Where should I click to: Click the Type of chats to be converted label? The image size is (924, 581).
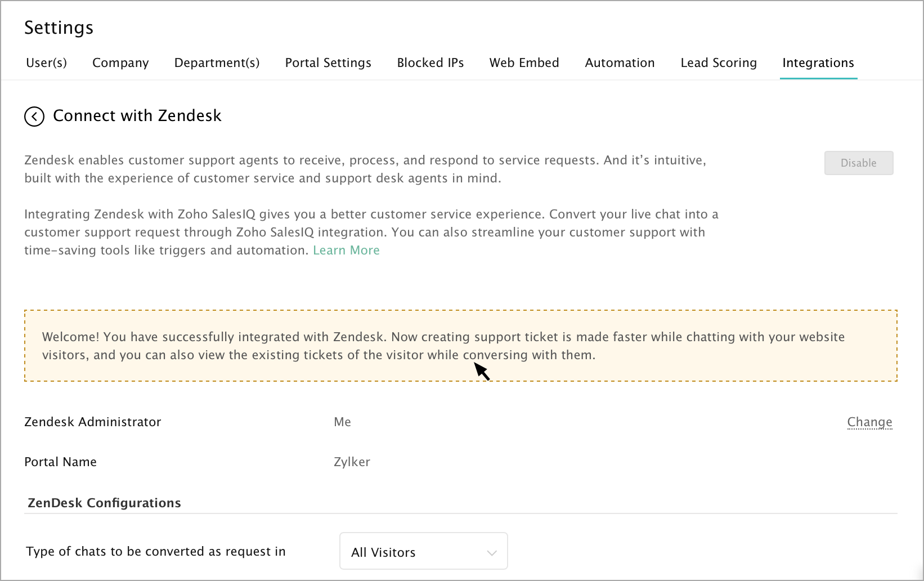coord(156,551)
